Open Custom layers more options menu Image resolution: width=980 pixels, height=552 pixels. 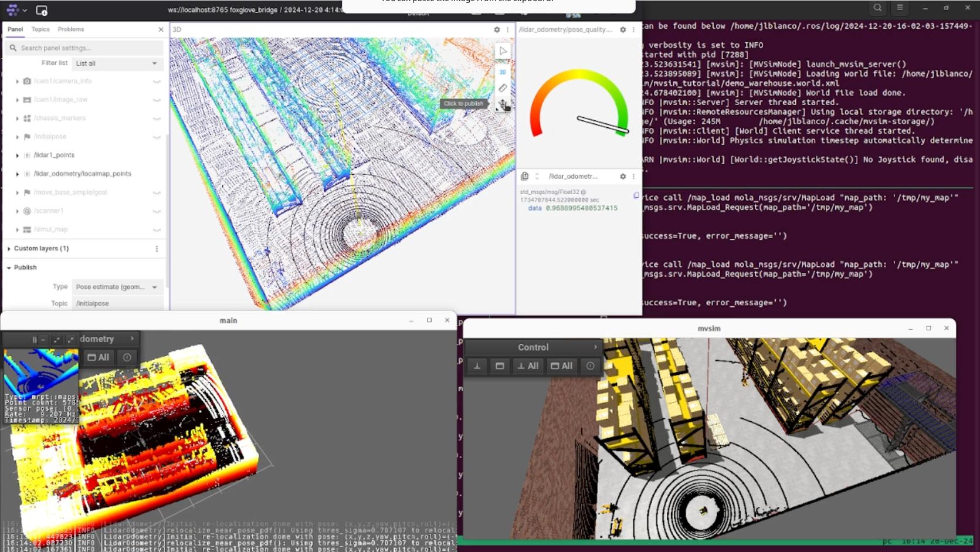(x=157, y=249)
